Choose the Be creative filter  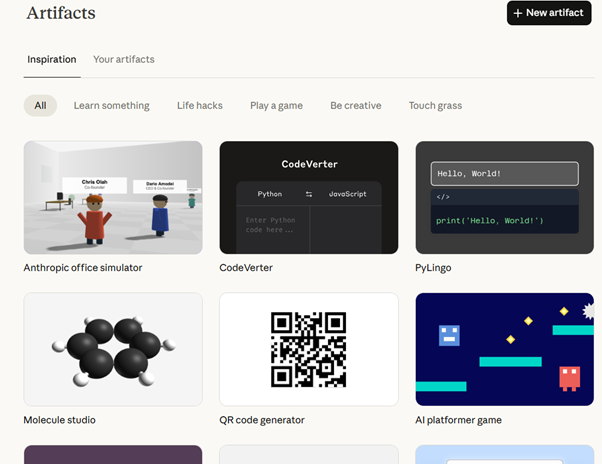coord(358,105)
